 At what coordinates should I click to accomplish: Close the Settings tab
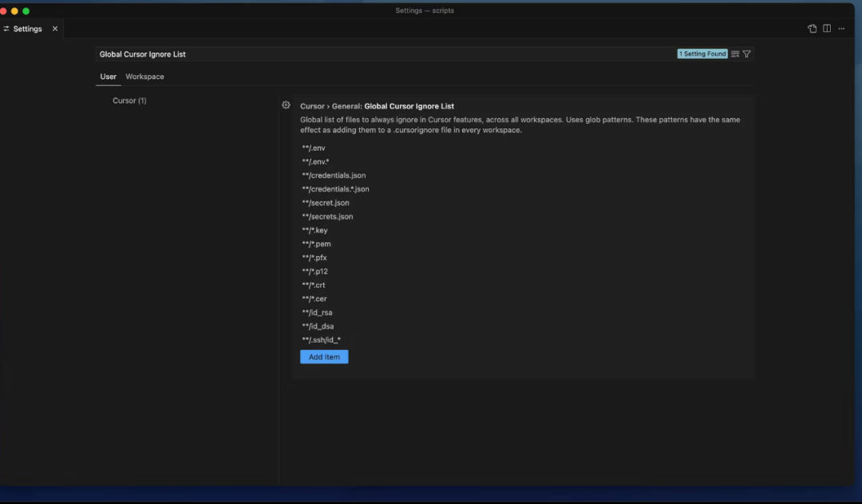tap(55, 29)
